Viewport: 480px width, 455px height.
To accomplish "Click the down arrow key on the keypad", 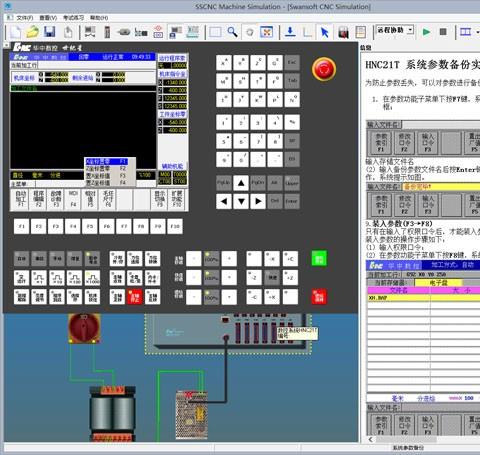I will coord(241,201).
